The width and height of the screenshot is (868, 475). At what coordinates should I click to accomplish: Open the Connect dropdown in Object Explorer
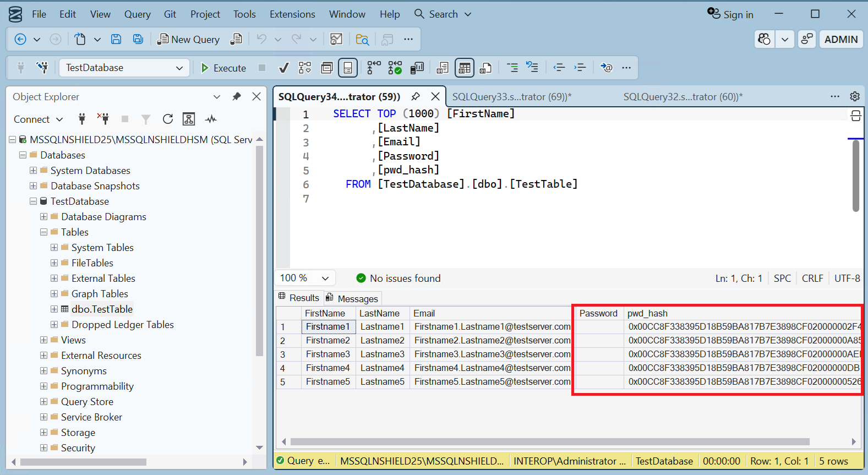click(38, 119)
